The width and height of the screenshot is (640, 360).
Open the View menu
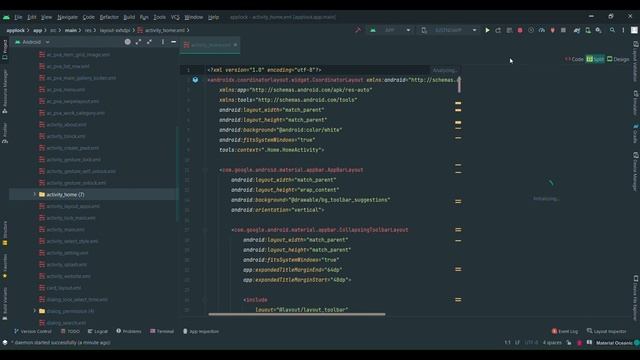(x=47, y=17)
